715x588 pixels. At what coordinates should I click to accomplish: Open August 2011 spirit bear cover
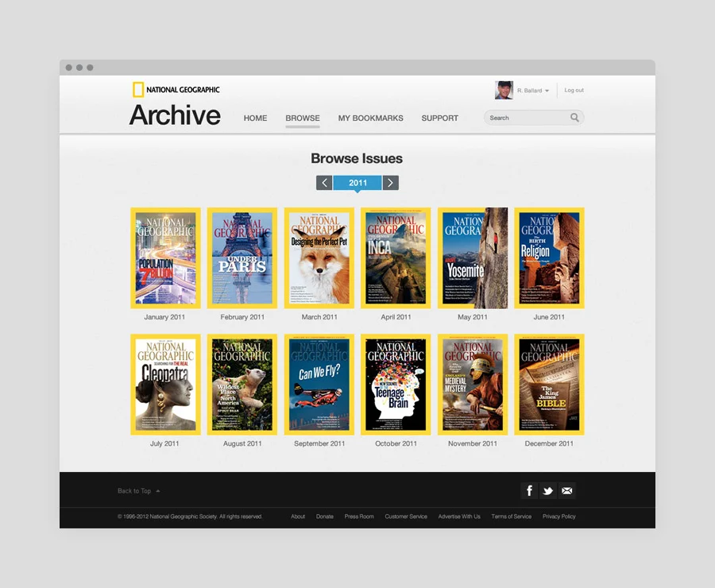pos(242,385)
